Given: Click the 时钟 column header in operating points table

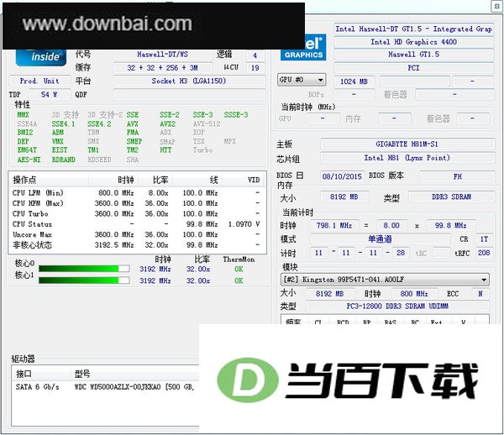Looking at the screenshot, I should (x=113, y=180).
